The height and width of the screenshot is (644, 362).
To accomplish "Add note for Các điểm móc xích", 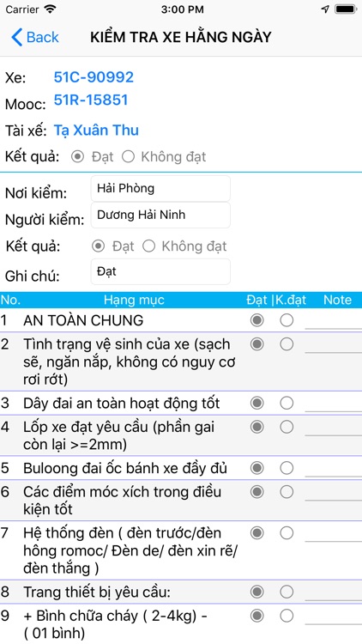I will 334,492.
